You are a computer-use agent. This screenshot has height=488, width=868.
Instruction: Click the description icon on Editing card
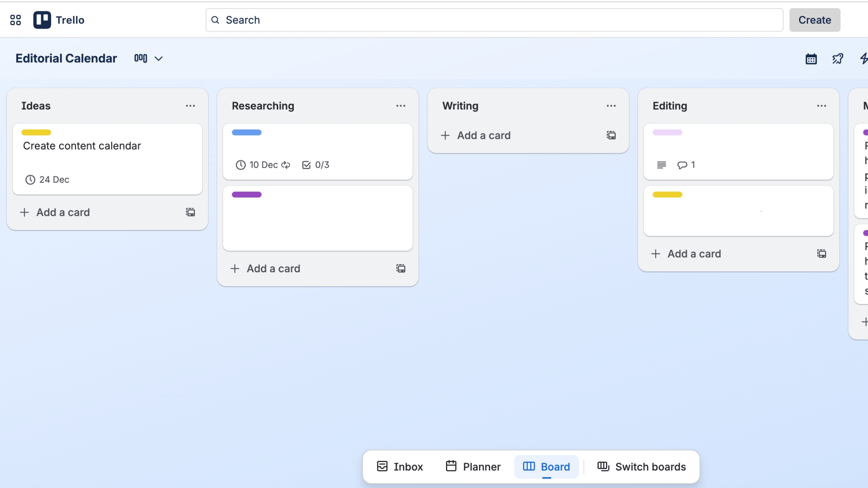(661, 165)
